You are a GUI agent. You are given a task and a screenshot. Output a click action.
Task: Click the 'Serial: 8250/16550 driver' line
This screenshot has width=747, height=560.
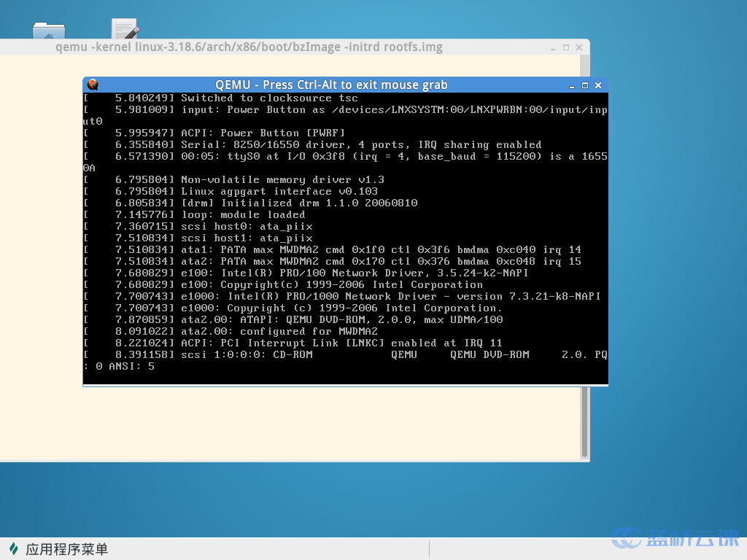click(x=312, y=145)
